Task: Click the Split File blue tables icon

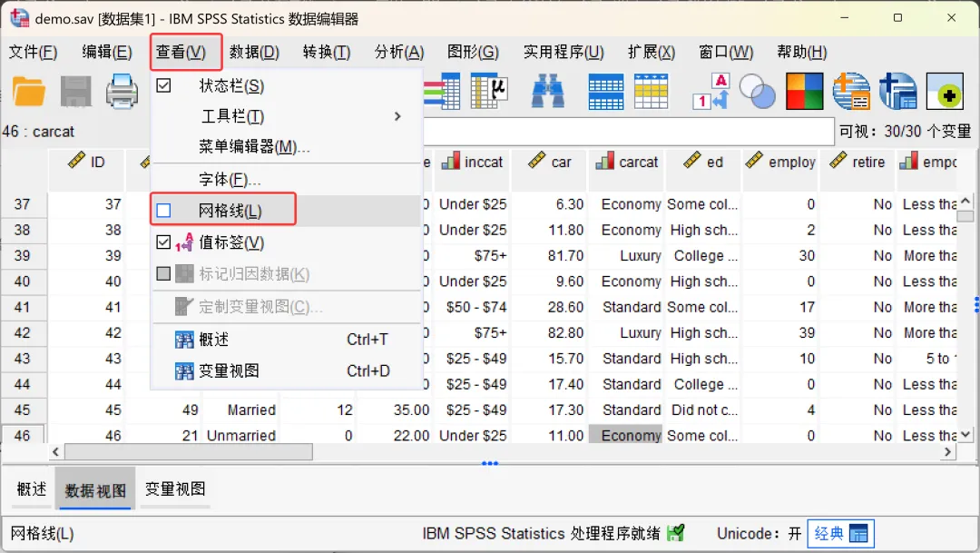Action: pos(605,92)
